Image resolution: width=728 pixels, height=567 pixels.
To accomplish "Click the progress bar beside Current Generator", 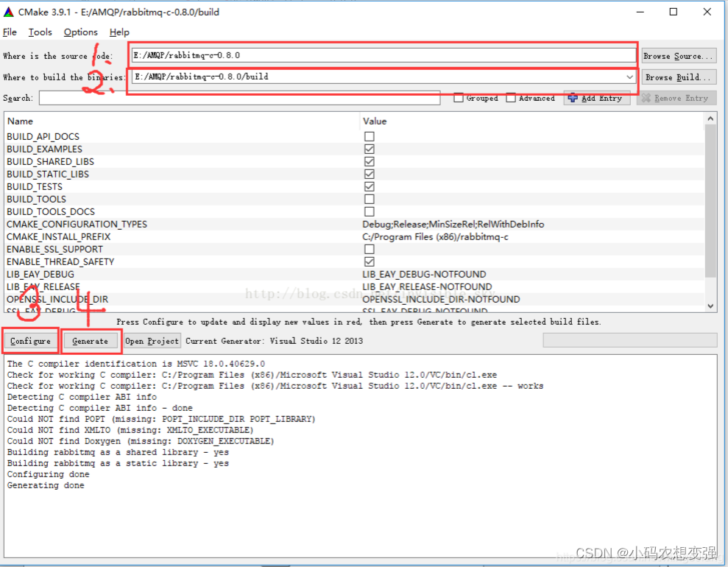I will pos(629,340).
